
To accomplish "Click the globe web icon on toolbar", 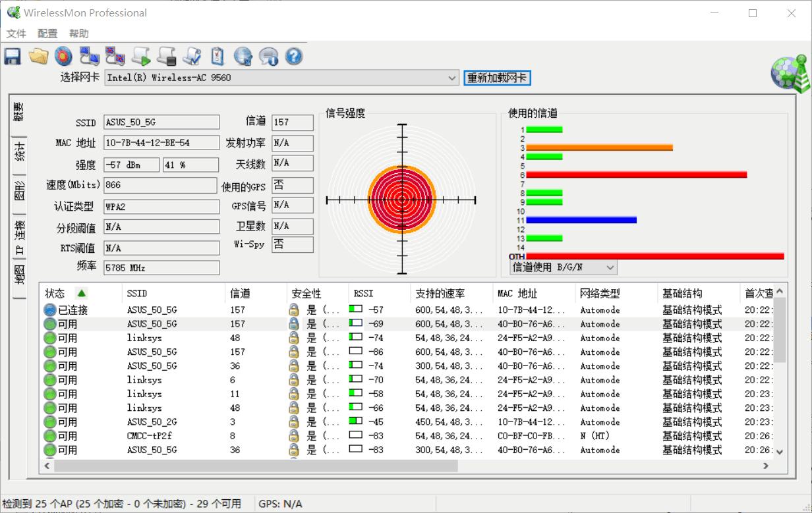I will [x=243, y=56].
